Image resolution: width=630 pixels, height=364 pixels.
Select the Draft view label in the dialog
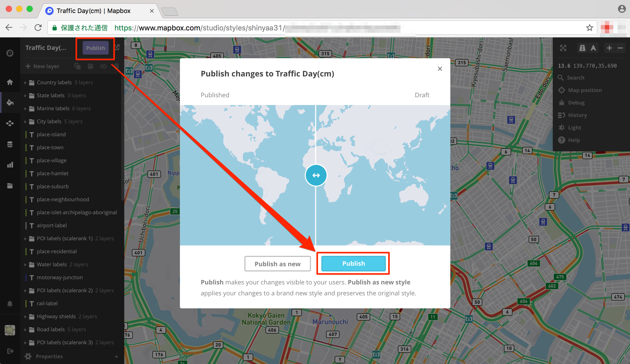pyautogui.click(x=422, y=95)
